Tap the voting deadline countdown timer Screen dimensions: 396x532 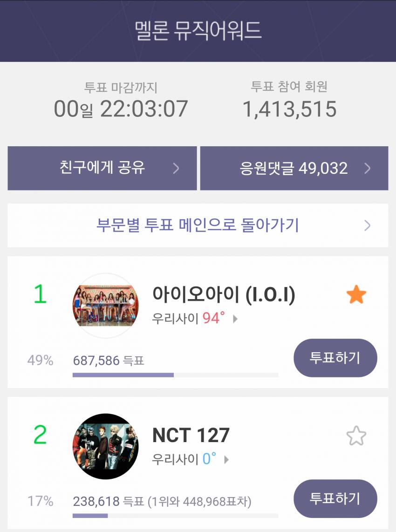(121, 109)
